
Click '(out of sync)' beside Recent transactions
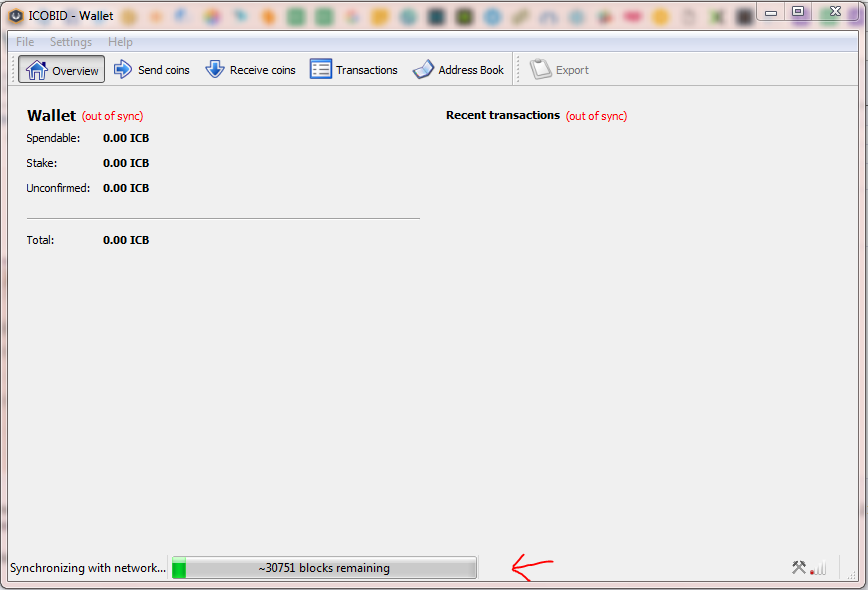click(596, 116)
